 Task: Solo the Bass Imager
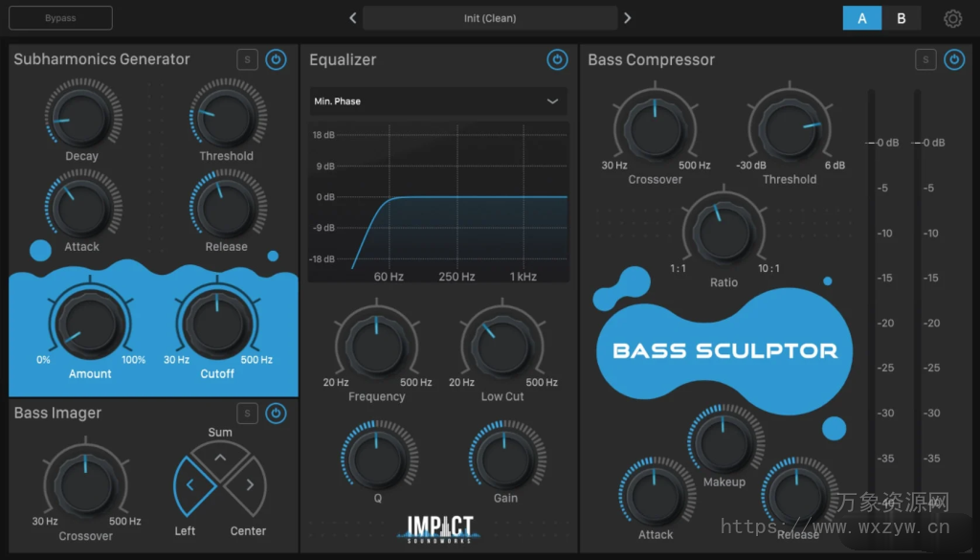[x=247, y=413]
